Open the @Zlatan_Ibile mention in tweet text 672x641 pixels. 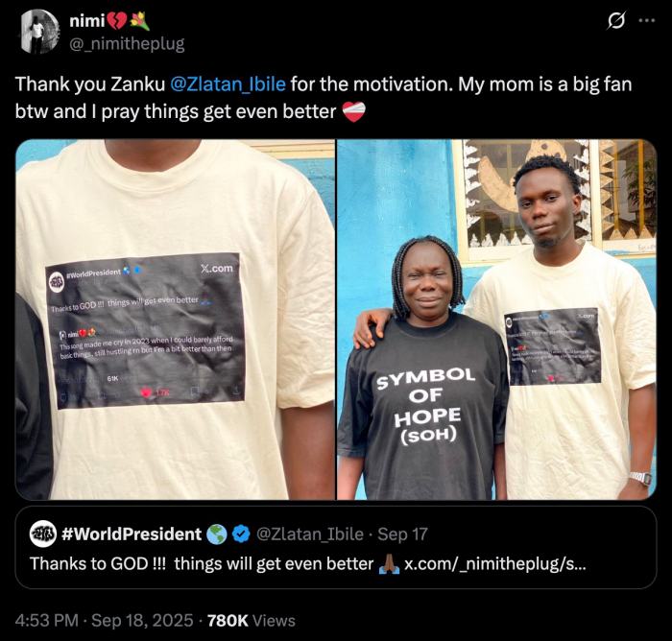click(228, 83)
